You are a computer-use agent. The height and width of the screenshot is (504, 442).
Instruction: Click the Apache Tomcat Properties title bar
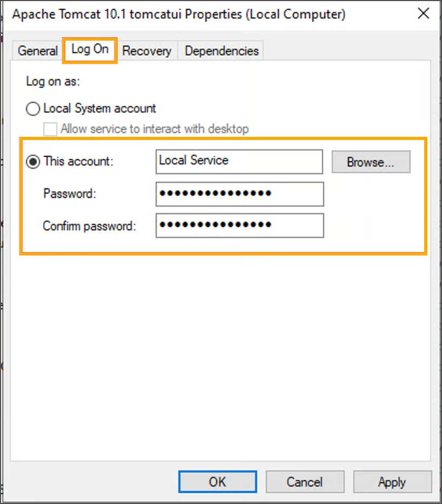coord(178,15)
